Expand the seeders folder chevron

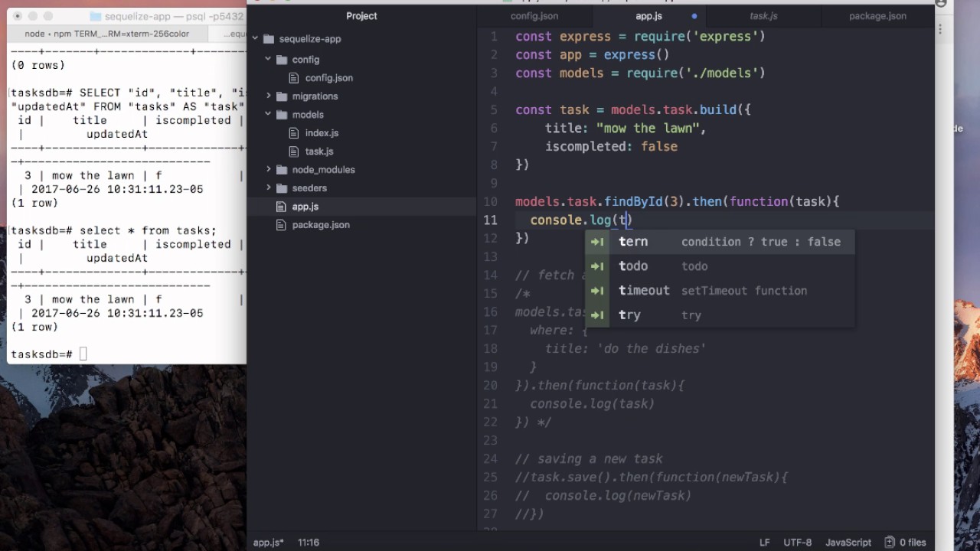point(268,187)
